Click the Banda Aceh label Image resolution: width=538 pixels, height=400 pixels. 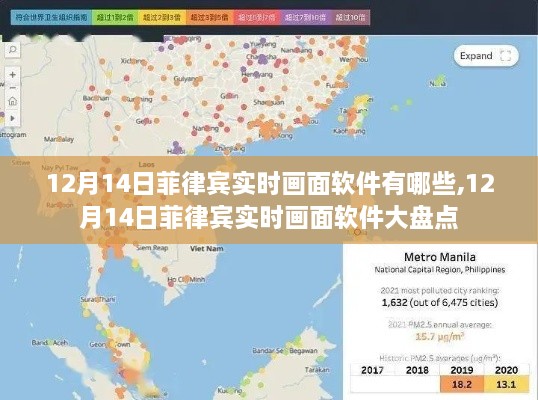pyautogui.click(x=50, y=343)
